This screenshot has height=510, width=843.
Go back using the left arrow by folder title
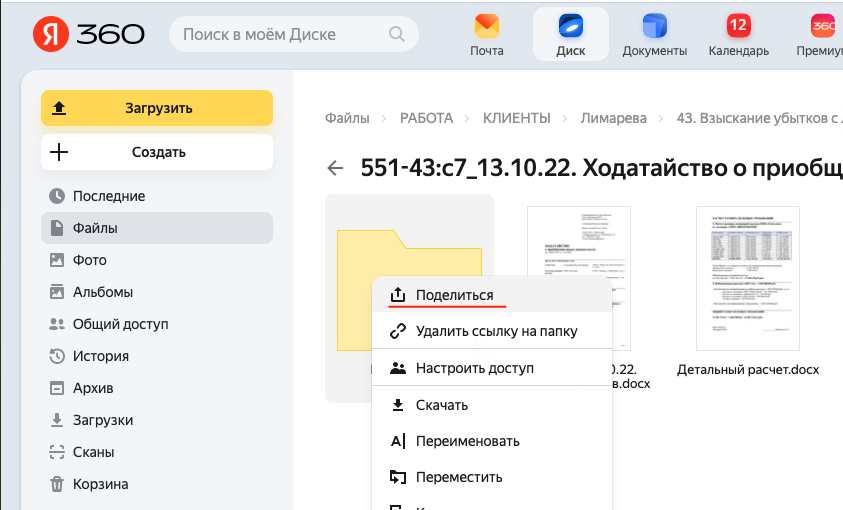[335, 168]
